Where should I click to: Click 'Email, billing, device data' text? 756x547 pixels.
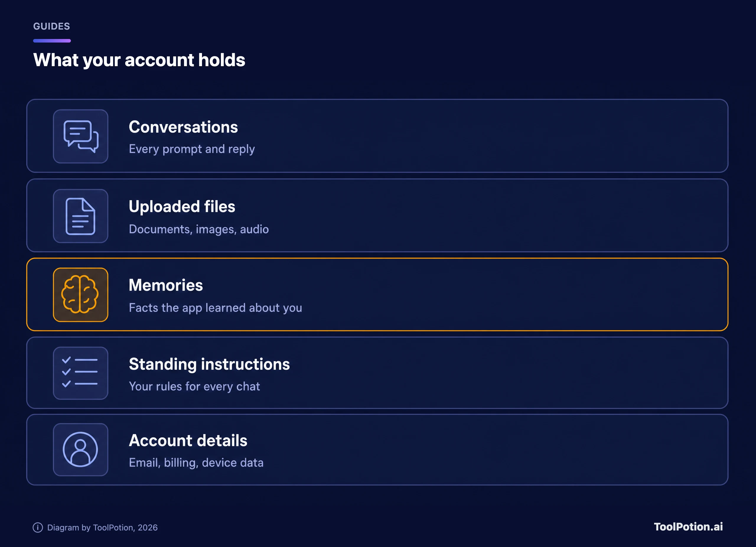tap(196, 463)
